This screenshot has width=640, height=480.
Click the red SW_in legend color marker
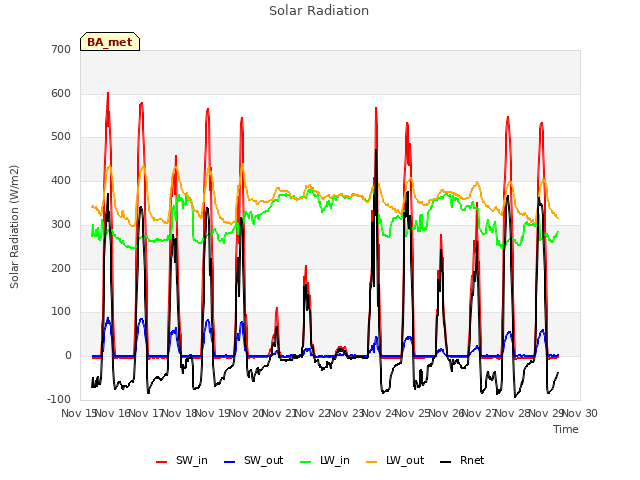(162, 462)
